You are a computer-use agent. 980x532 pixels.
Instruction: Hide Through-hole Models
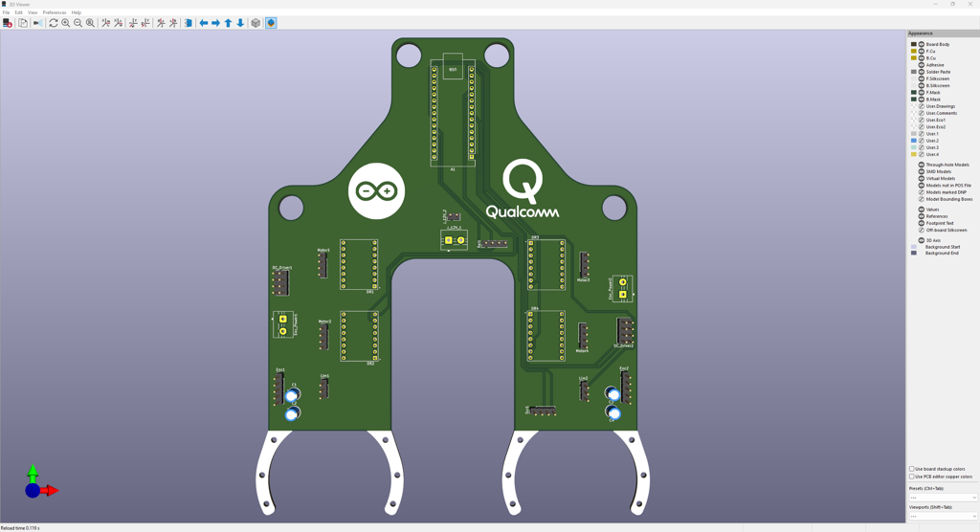(922, 165)
